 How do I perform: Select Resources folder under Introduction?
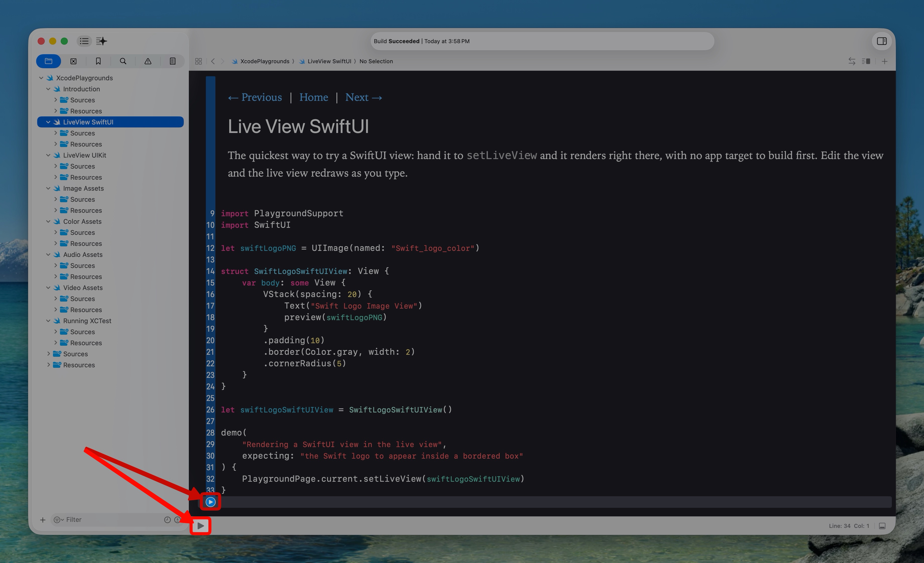click(x=110, y=111)
